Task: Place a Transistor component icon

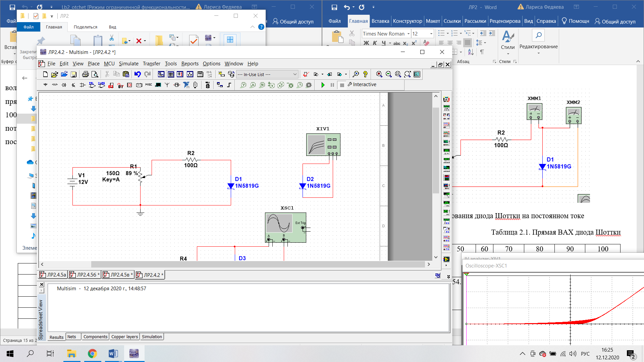Action: [x=73, y=85]
